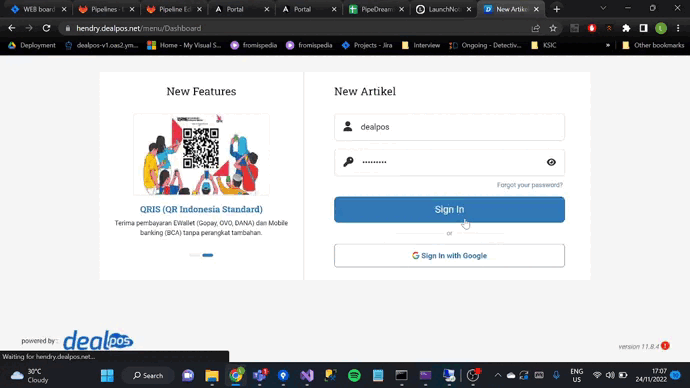The width and height of the screenshot is (690, 388).
Task: Switch to the first Portal tab
Action: [x=241, y=9]
